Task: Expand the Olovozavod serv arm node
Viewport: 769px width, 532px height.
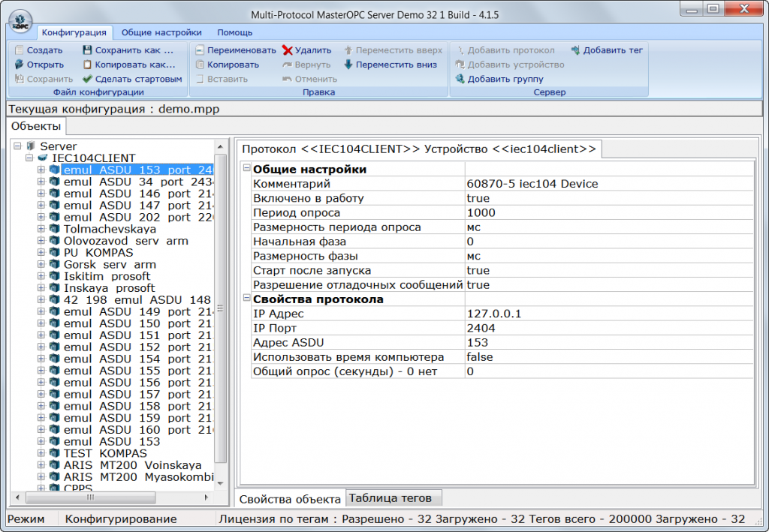Action: coord(41,241)
